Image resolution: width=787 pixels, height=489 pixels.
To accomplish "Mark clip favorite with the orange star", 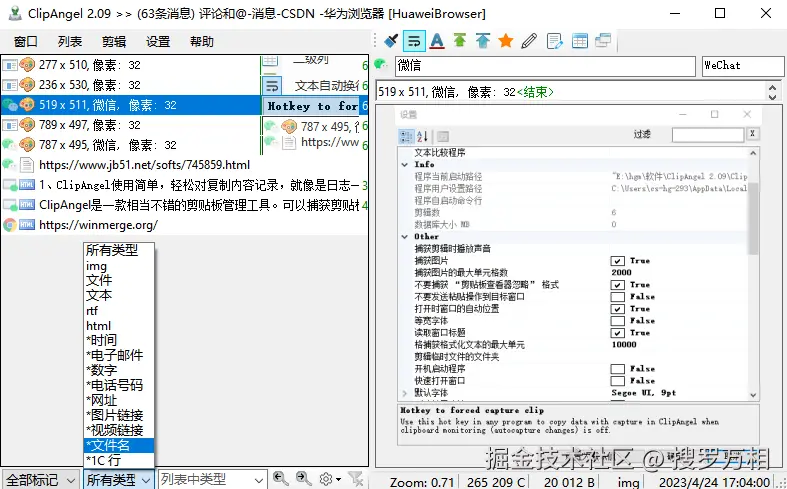I will 506,41.
